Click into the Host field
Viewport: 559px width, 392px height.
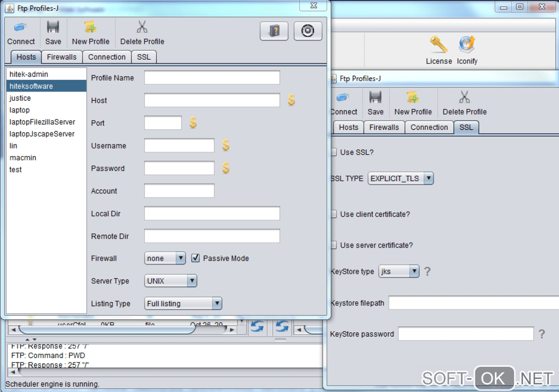coord(212,100)
